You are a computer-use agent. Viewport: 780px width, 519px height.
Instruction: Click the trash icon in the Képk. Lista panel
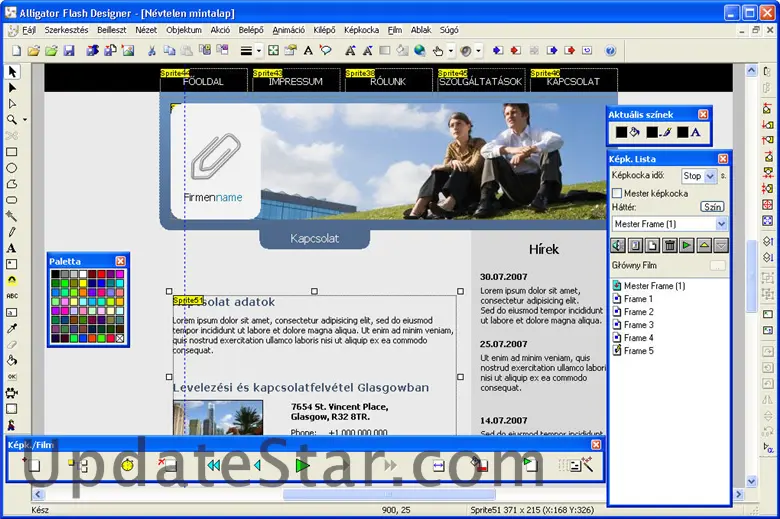click(x=670, y=245)
